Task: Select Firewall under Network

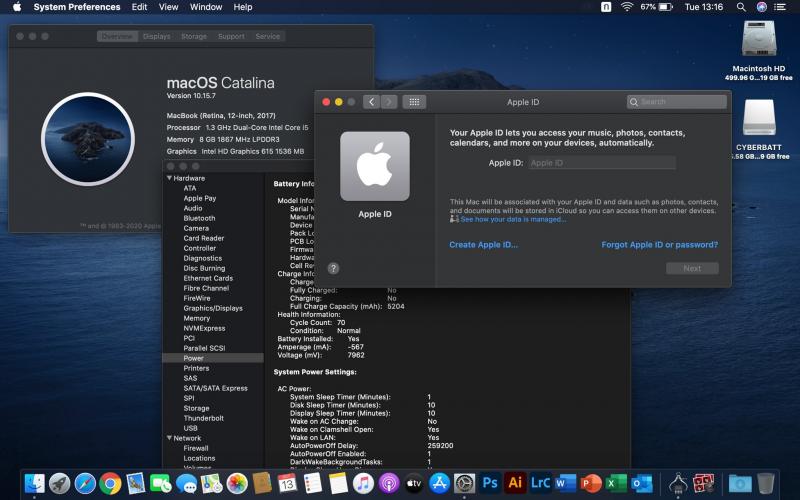Action: click(196, 448)
